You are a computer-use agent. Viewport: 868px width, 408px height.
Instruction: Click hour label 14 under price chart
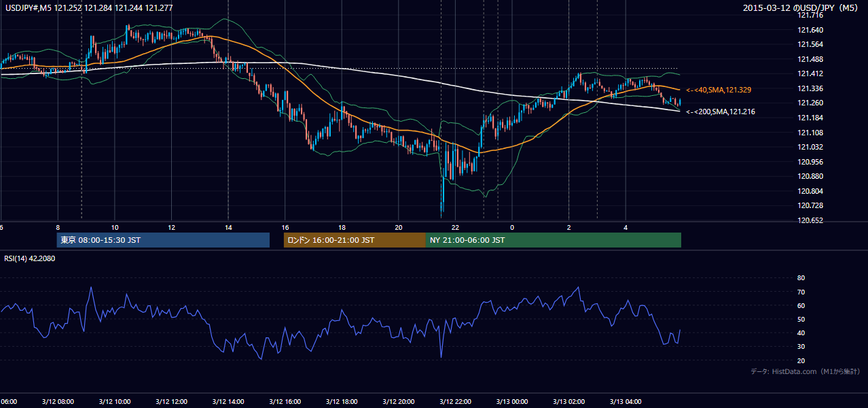[x=229, y=227]
